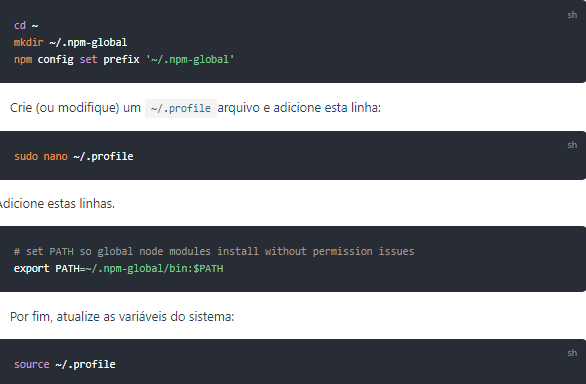Viewport: 586px width, 384px height.
Task: Click the 'Crie (ou modifique) um' text
Action: click(x=75, y=108)
